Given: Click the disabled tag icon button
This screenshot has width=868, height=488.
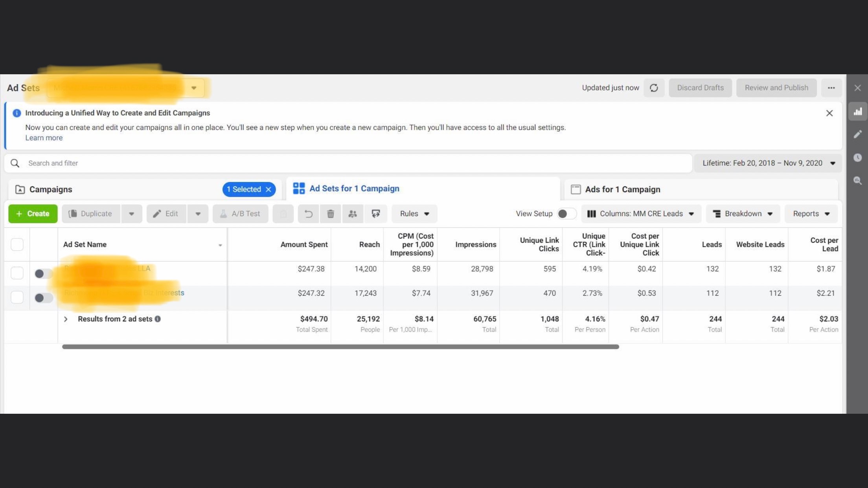Looking at the screenshot, I should point(283,214).
